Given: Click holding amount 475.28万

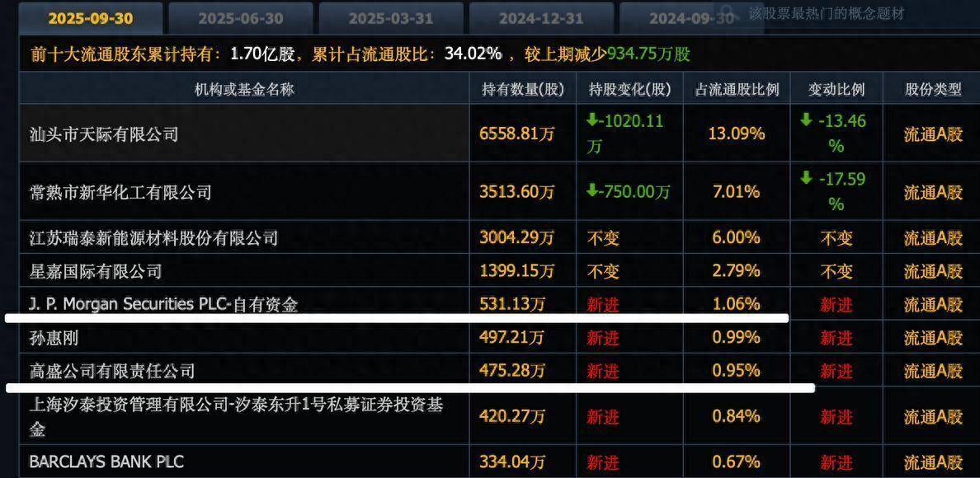Looking at the screenshot, I should pyautogui.click(x=512, y=372).
